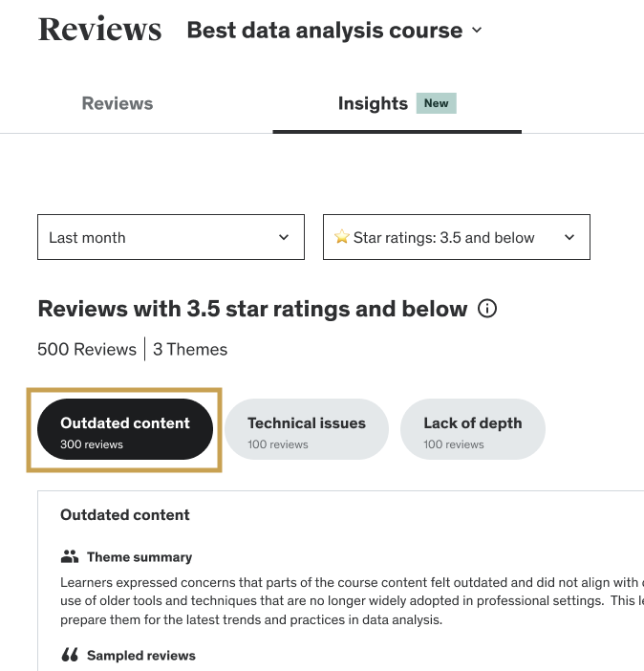Select the Lack of depth theme chip
Viewport: 644px width, 671px height.
472,430
